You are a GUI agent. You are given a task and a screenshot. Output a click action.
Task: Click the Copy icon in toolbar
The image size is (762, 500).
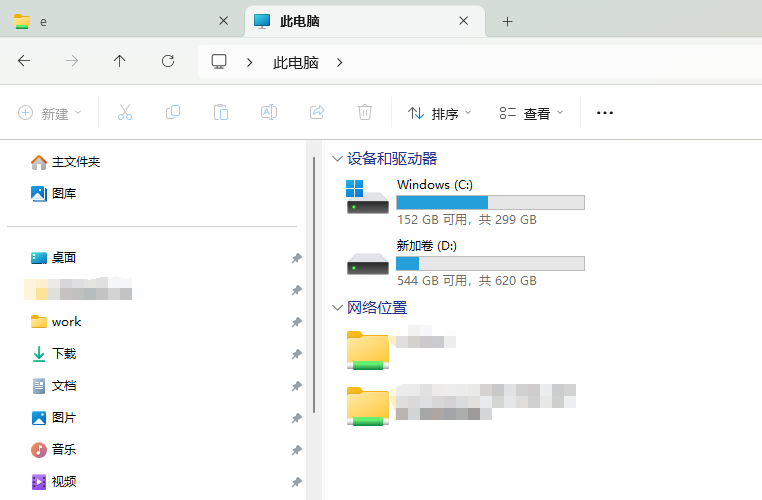pos(173,112)
